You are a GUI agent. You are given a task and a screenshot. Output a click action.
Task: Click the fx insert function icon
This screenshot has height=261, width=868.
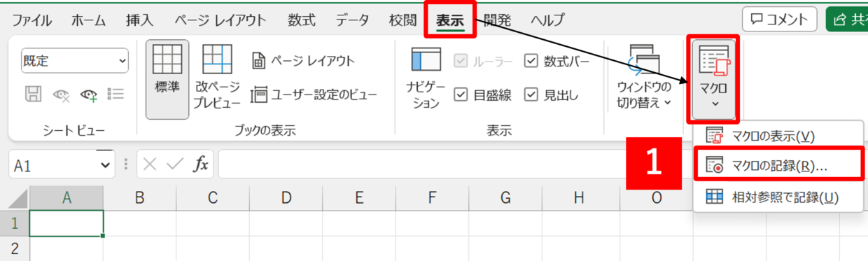(202, 164)
